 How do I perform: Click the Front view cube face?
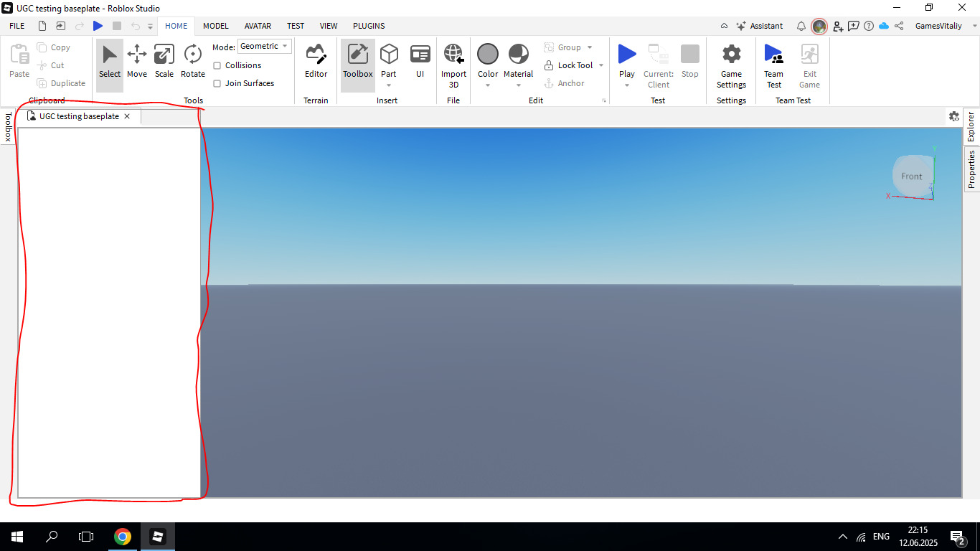coord(911,176)
